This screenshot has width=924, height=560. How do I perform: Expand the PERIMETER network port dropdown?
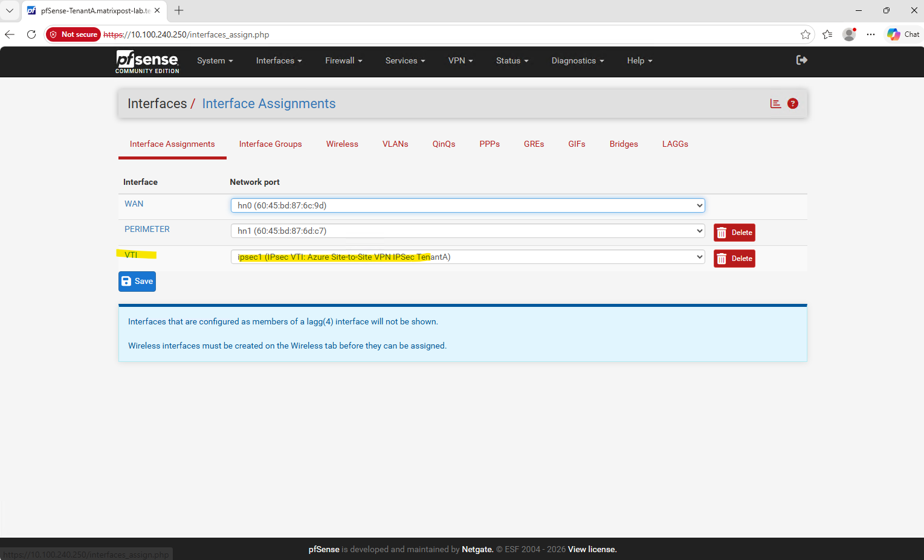(468, 231)
